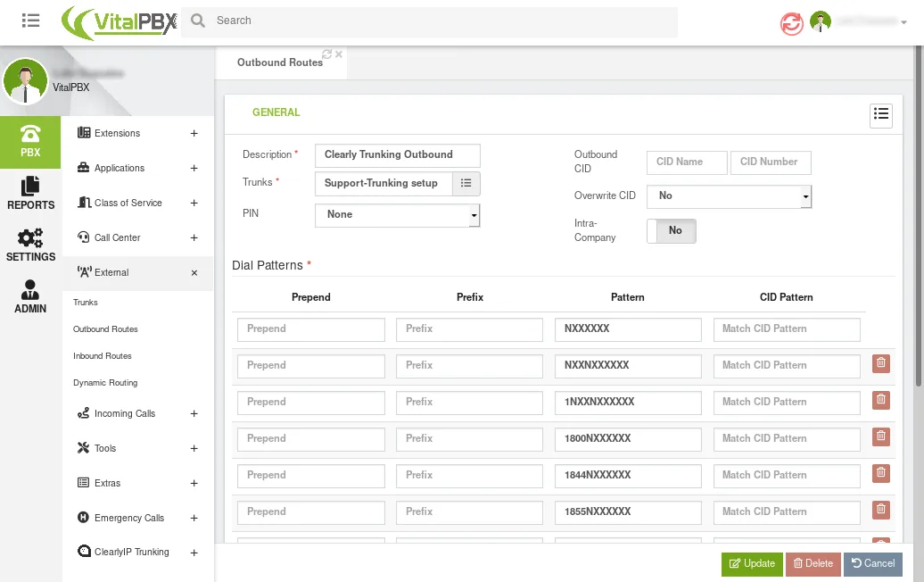
Task: Switch to the General tab
Action: (276, 112)
